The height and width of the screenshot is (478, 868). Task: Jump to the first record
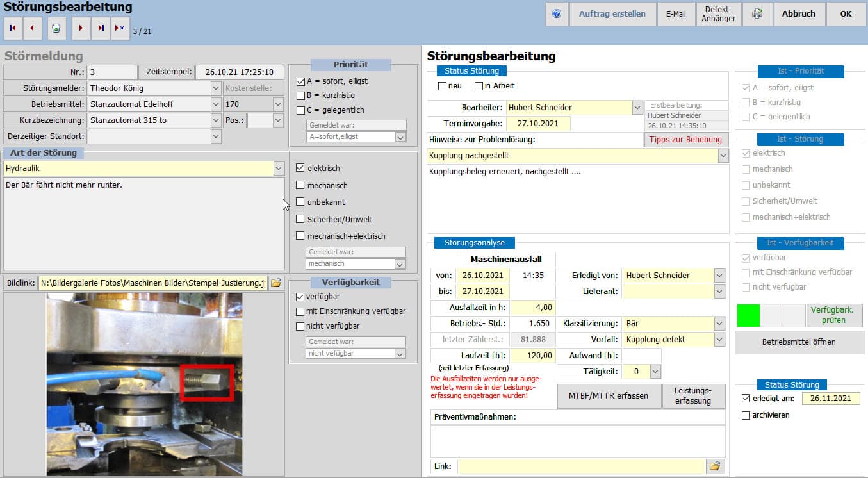coord(13,29)
